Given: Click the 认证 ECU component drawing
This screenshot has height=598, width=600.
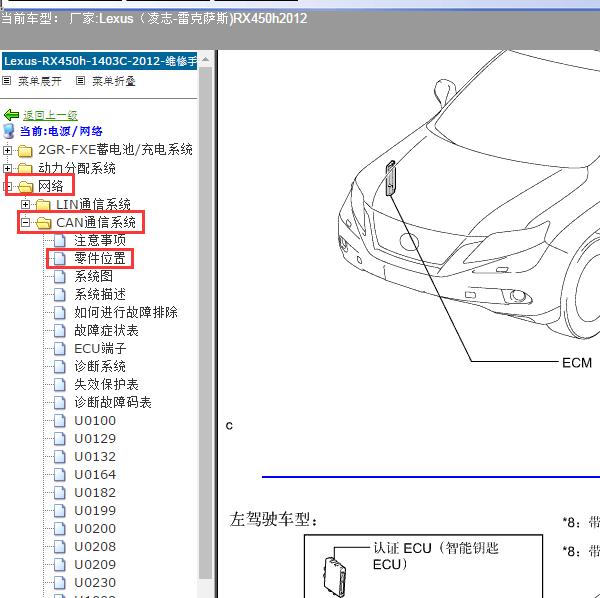Looking at the screenshot, I should (335, 577).
